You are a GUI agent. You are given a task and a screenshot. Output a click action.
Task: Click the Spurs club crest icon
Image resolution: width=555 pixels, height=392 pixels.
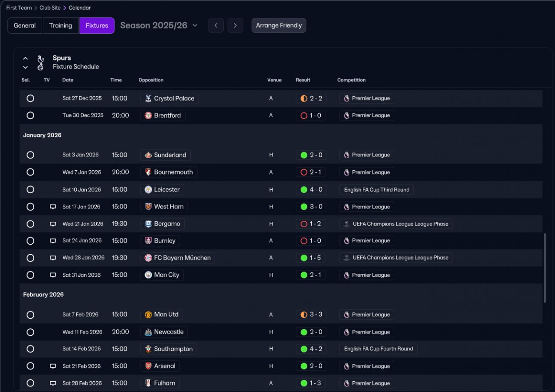click(x=41, y=62)
